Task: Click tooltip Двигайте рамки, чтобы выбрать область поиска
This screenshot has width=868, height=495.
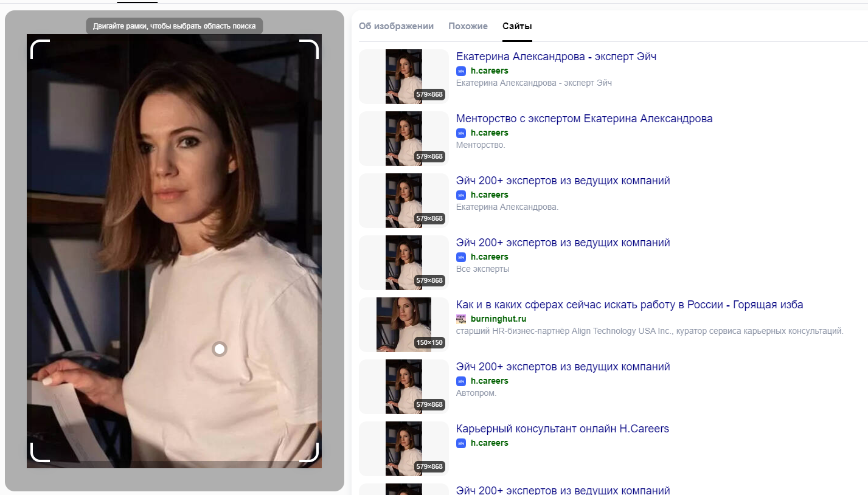Action: [x=174, y=26]
